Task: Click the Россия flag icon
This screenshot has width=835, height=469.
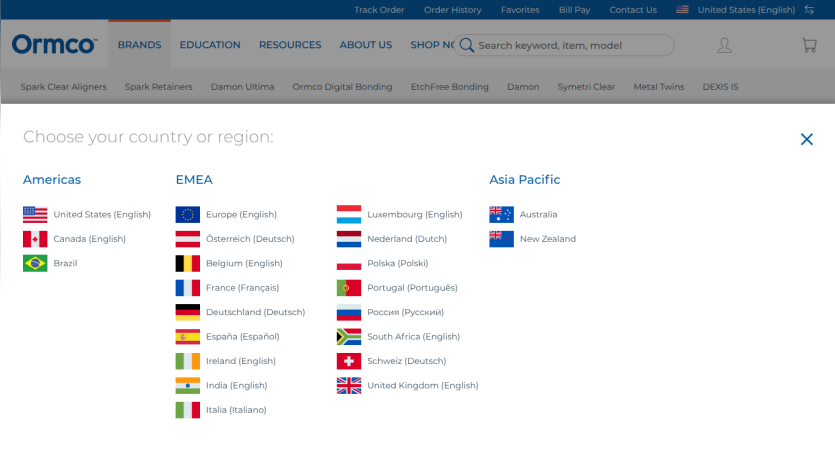Action: pos(349,312)
